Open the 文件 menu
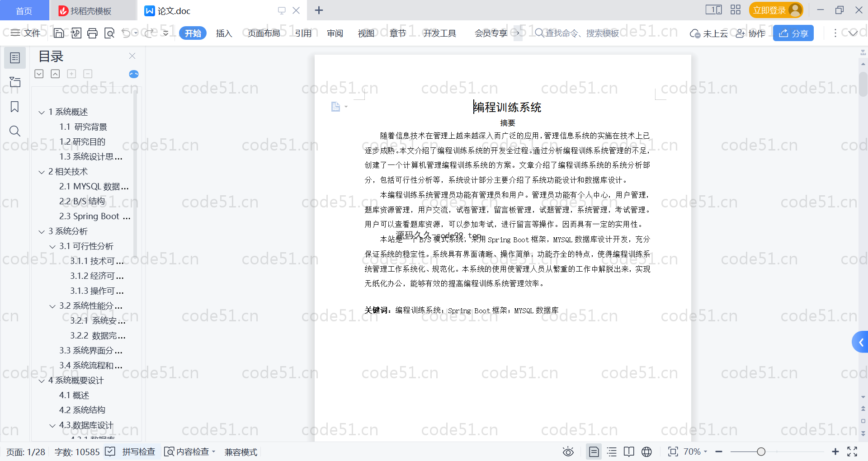This screenshot has height=461, width=868. [x=26, y=33]
